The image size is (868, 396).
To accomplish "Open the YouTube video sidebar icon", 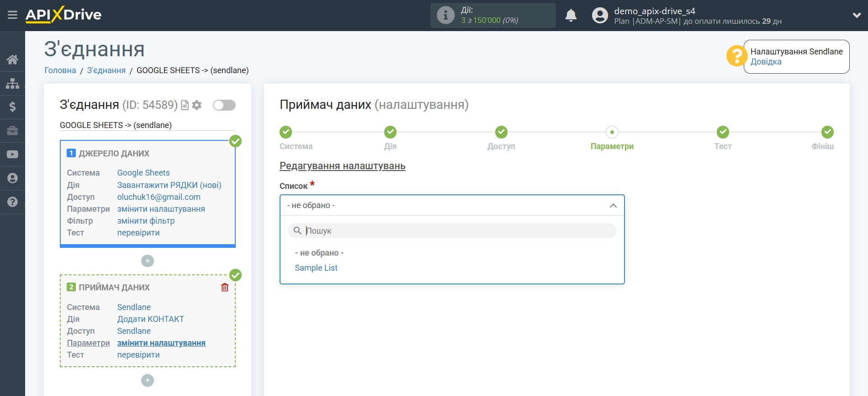I will 12,155.
